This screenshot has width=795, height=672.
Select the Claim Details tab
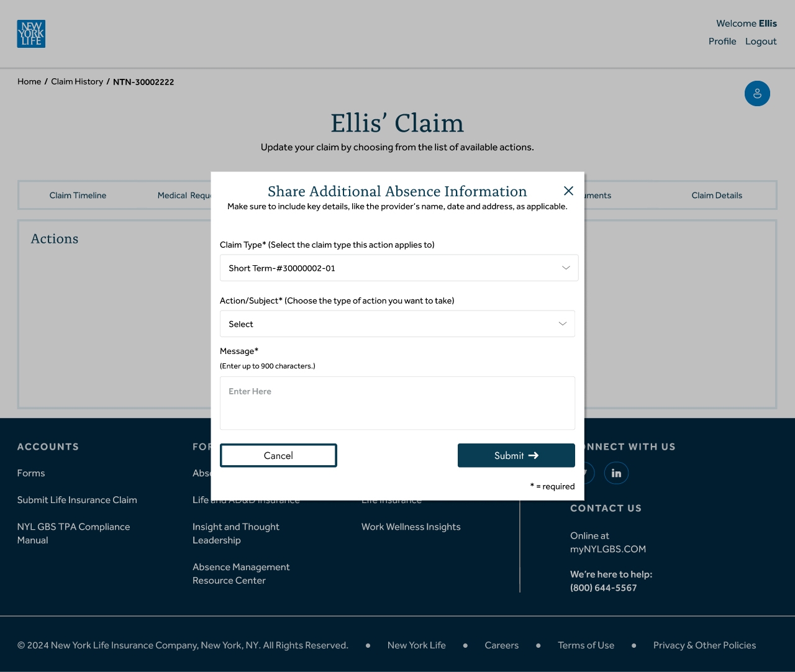point(717,195)
